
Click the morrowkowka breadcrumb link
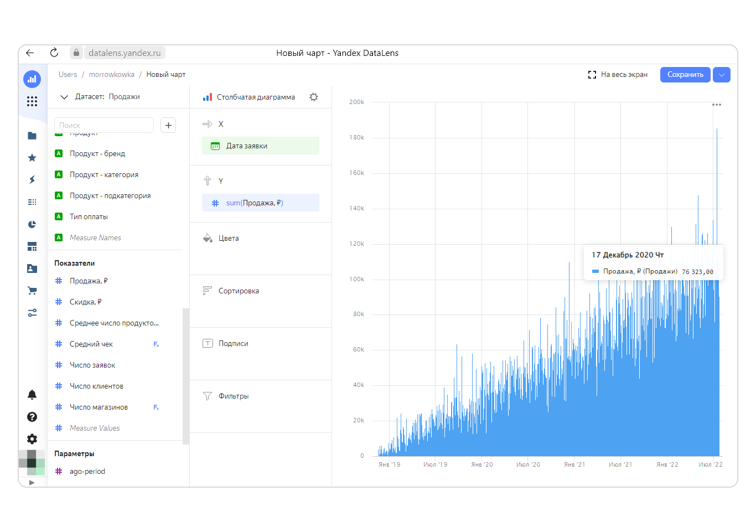click(112, 75)
